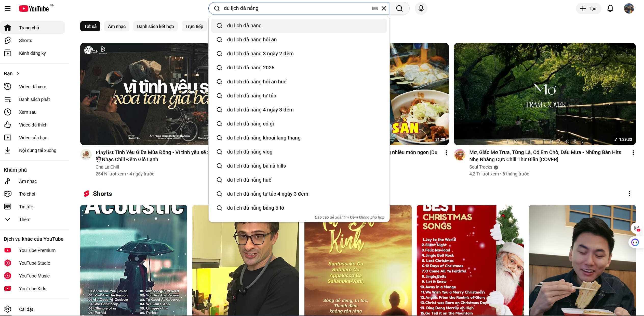Open Cài đặt settings
Image resolution: width=644 pixels, height=316 pixels.
[x=32, y=309]
